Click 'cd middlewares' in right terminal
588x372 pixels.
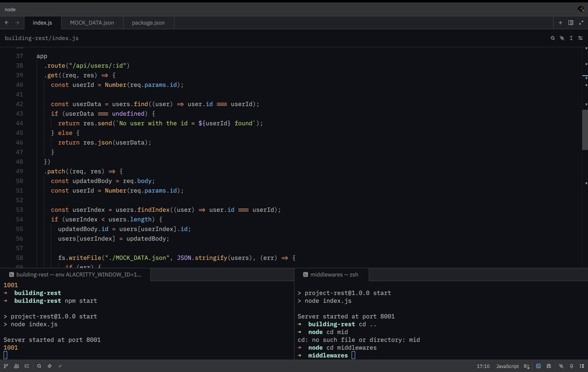pos(351,347)
